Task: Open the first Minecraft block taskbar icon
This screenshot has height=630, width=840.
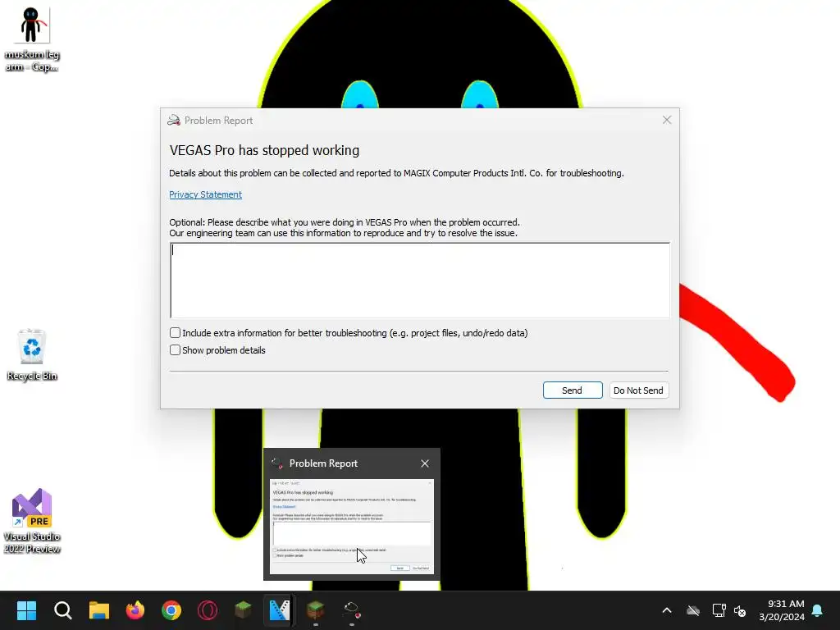Action: click(243, 610)
